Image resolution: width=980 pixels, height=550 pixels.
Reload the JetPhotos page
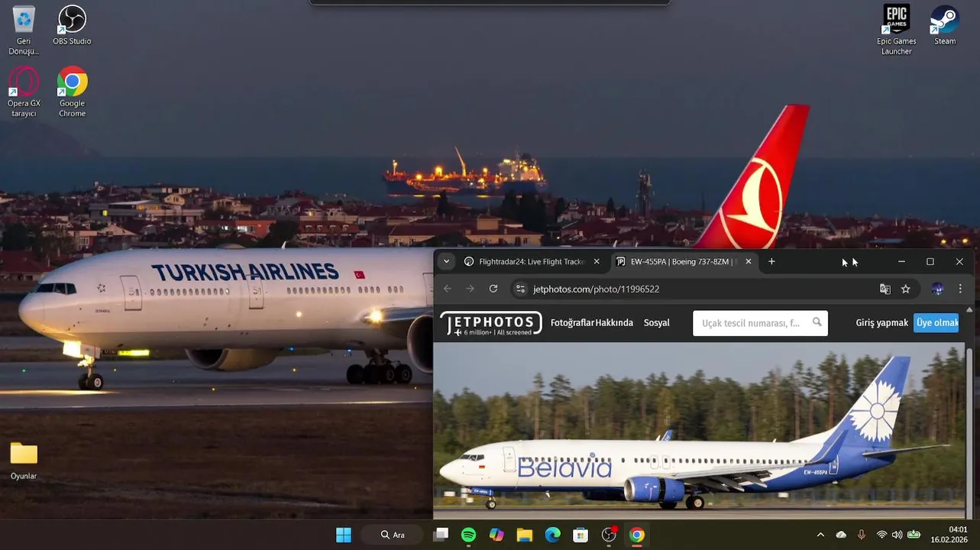pos(493,289)
